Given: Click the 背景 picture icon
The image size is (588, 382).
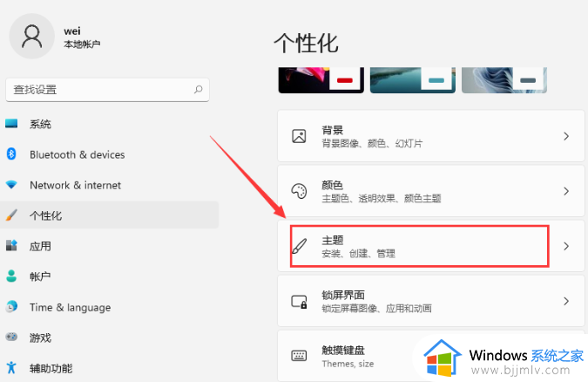Looking at the screenshot, I should 299,136.
